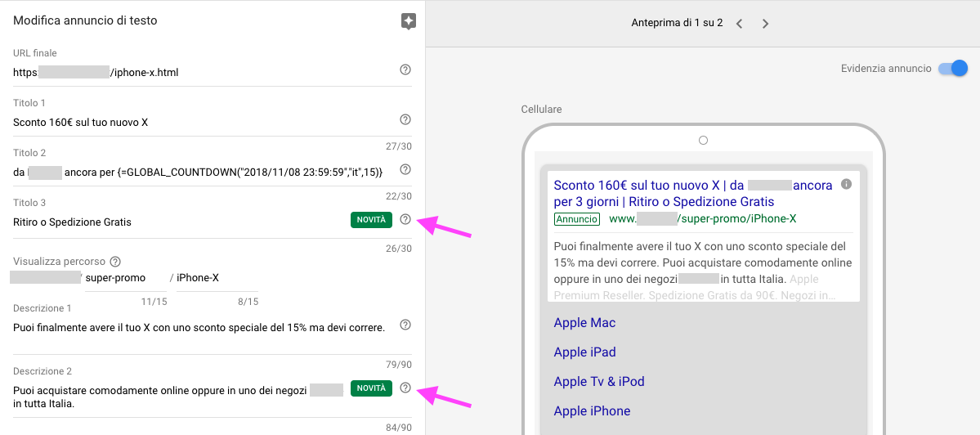
Task: Click 'Modifica annuncio di testo' heading
Action: pos(85,20)
